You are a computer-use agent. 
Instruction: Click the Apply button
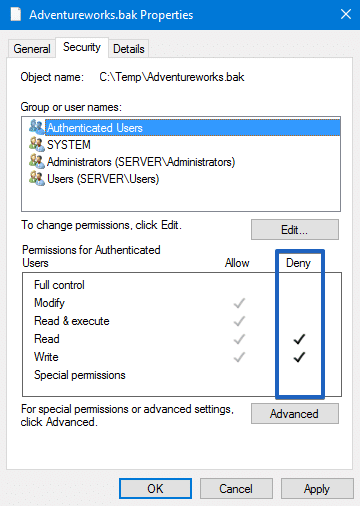click(x=317, y=489)
